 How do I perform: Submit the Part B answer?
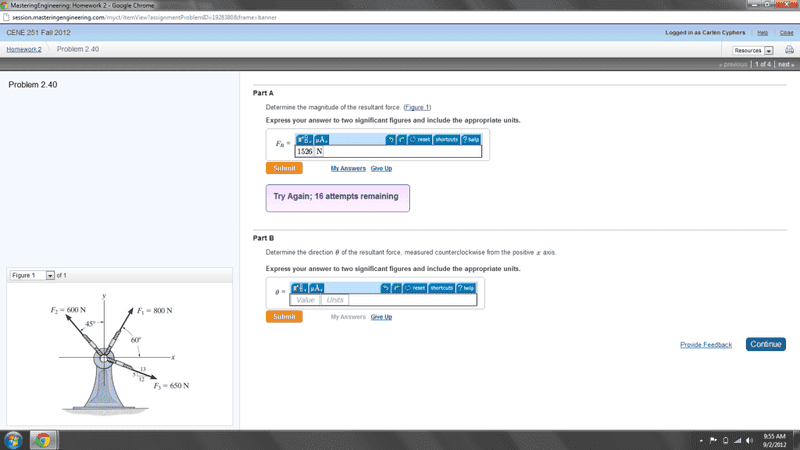[284, 316]
